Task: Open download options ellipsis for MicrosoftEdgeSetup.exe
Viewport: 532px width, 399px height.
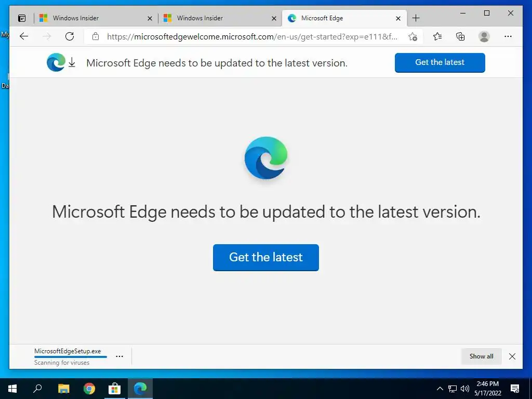Action: [119, 356]
